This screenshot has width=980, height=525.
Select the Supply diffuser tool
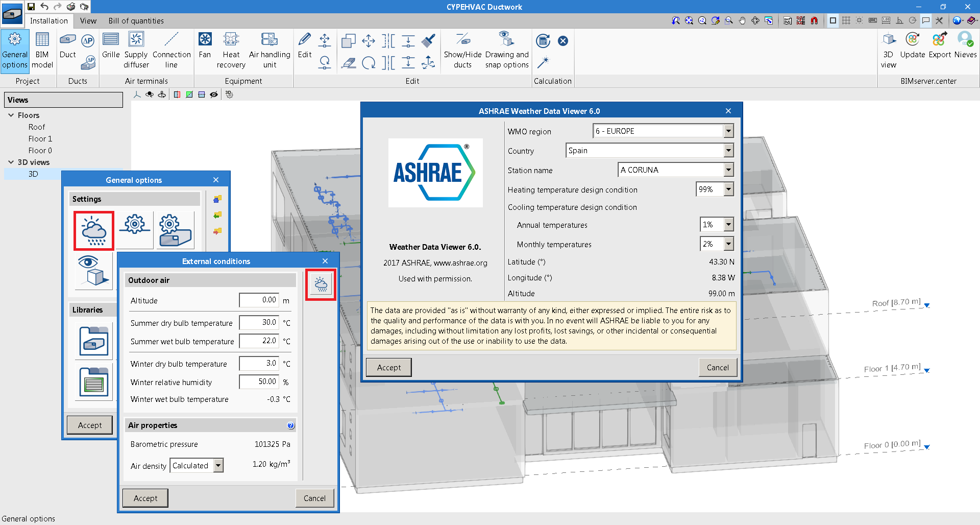136,51
